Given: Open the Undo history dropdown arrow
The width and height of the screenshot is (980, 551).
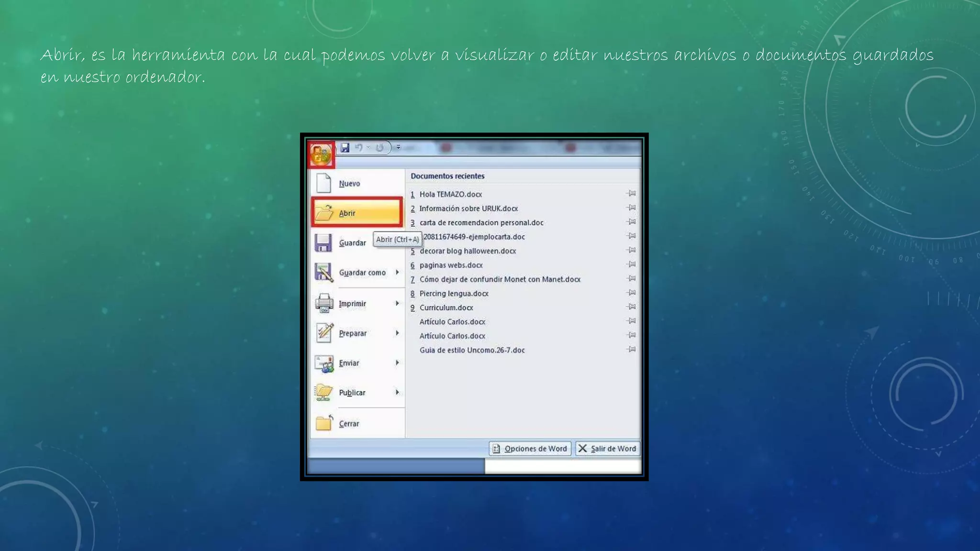Looking at the screenshot, I should coord(368,148).
